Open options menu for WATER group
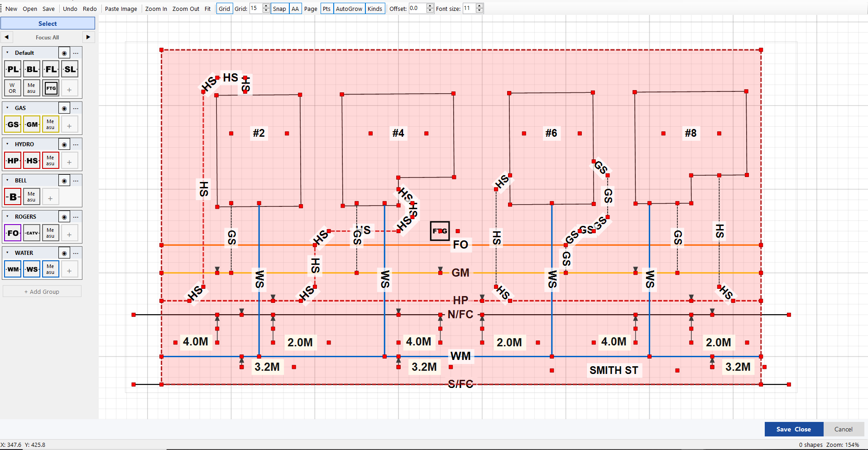 76,254
